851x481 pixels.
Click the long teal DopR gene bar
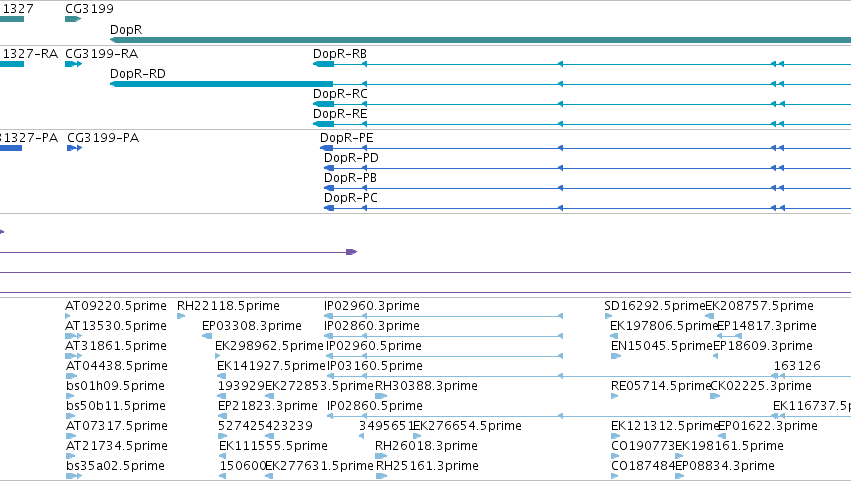click(x=480, y=40)
